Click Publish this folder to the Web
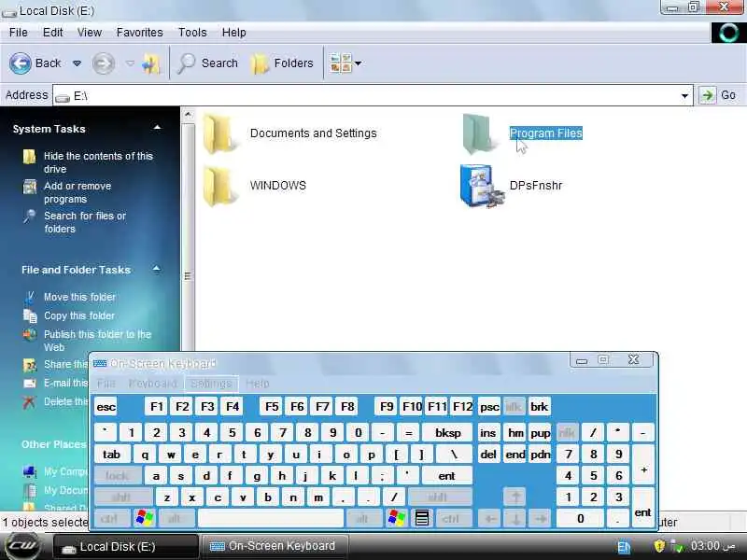This screenshot has height=560, width=747. [97, 341]
